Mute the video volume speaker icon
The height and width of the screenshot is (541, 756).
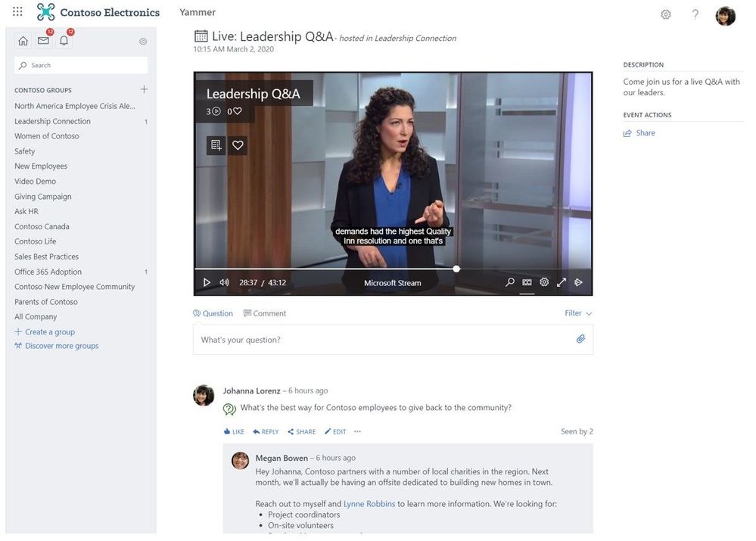224,282
